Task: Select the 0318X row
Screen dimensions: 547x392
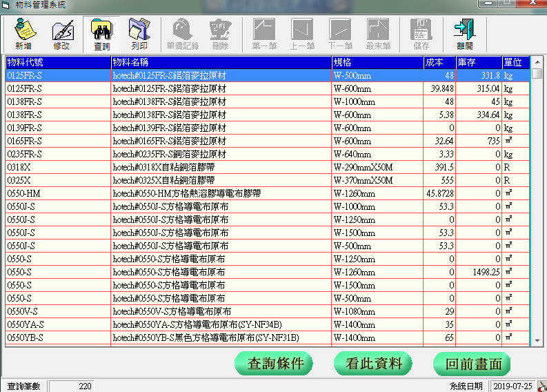Action: click(268, 167)
